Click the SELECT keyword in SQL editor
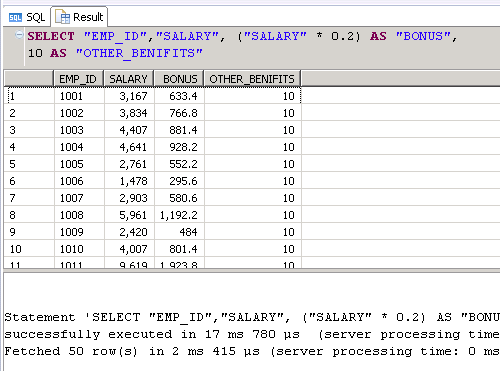This screenshot has width=500, height=371. point(51,36)
